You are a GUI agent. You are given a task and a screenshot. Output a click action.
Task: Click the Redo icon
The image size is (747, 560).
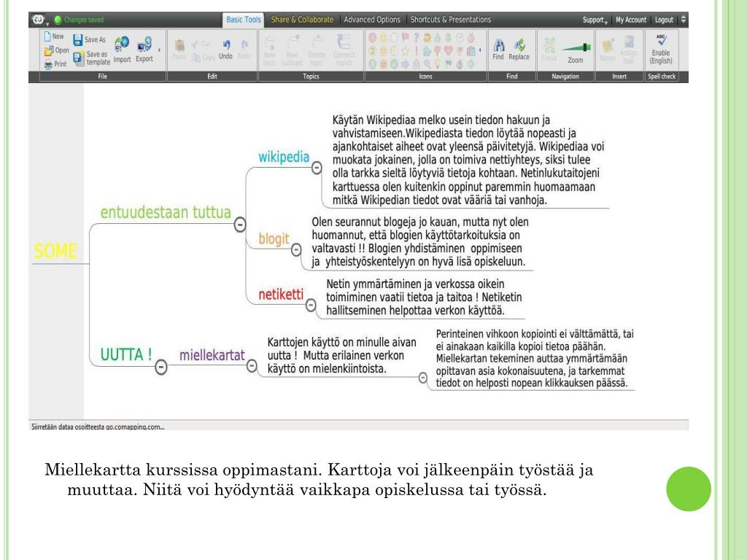coord(244,44)
